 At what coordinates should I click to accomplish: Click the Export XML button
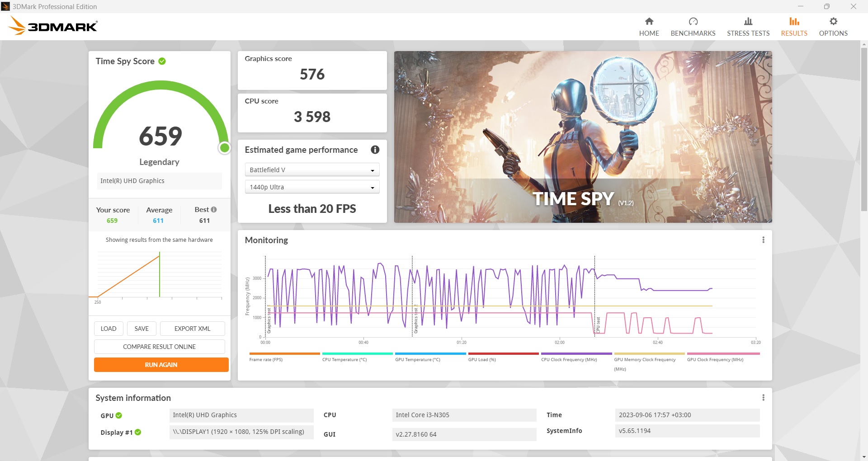coord(192,329)
